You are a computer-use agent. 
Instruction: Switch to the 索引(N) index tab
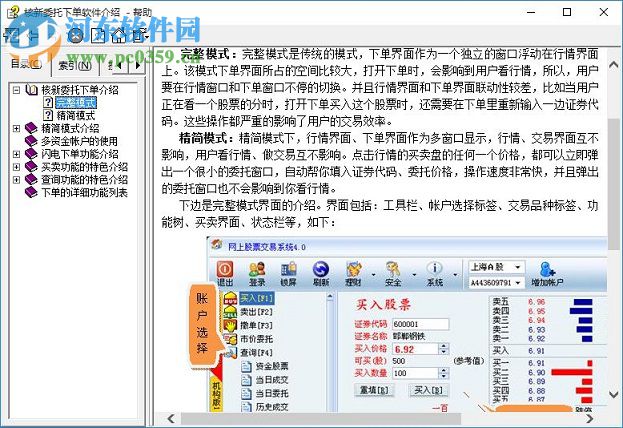(x=75, y=65)
